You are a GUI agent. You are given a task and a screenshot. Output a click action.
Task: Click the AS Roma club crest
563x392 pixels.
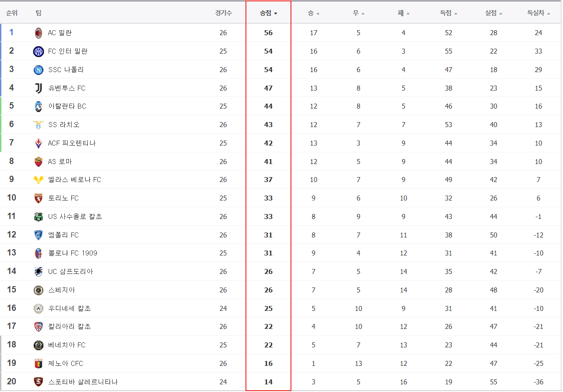[x=38, y=162]
